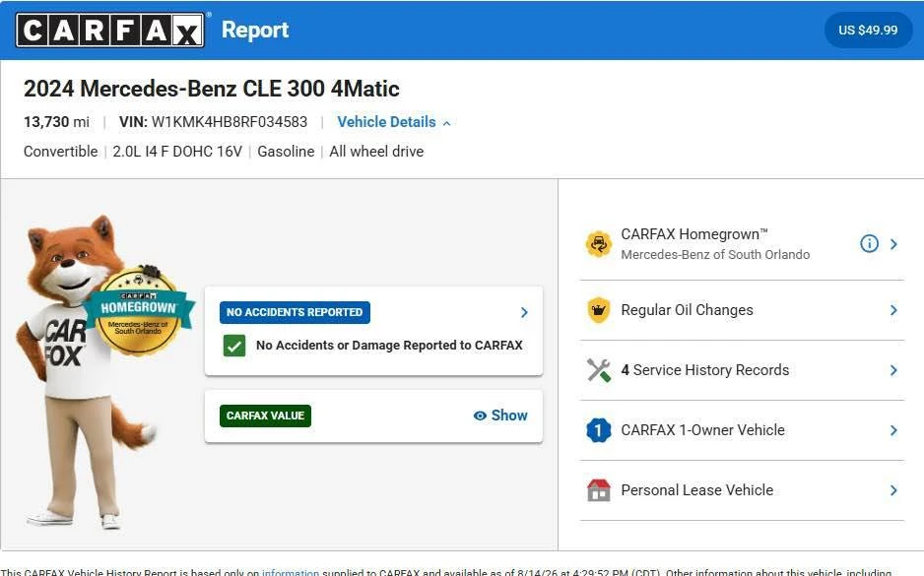Click No Accidents or Damage Reported text

tap(389, 346)
